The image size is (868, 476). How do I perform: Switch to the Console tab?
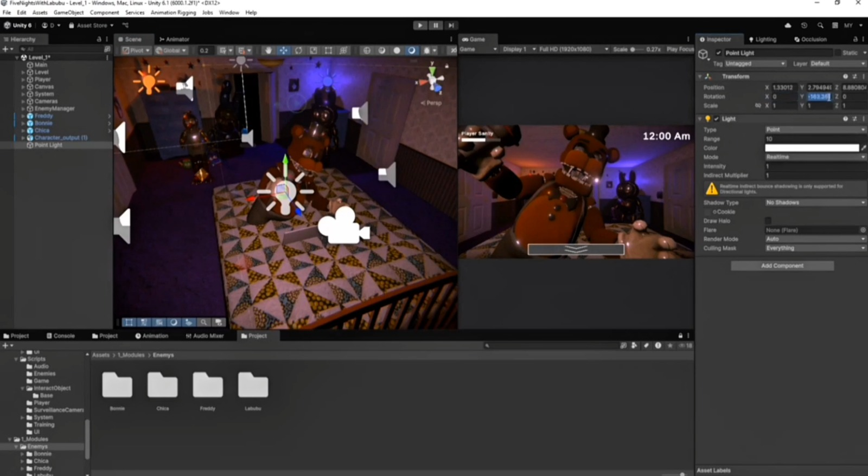pos(61,336)
